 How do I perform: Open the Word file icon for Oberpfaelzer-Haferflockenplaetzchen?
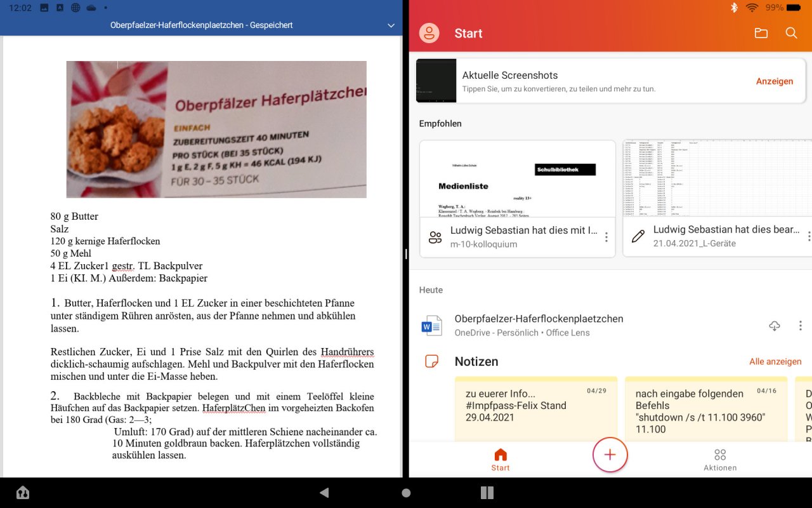click(431, 326)
